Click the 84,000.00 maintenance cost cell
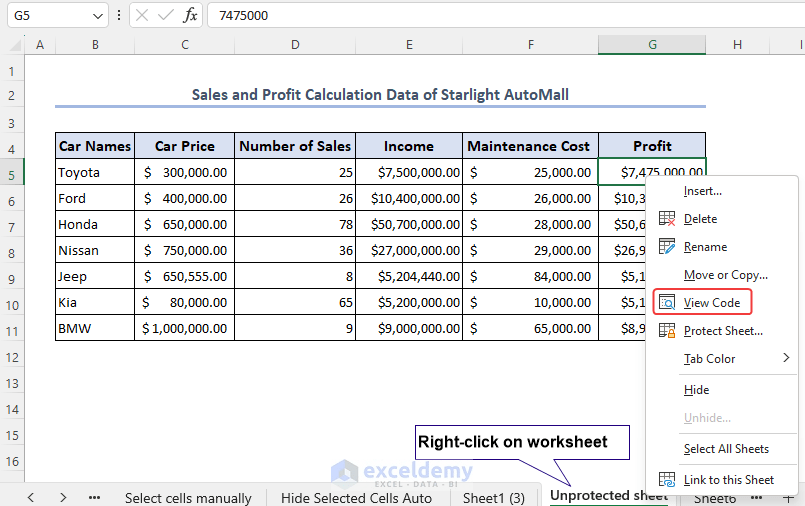The height and width of the screenshot is (506, 805). coord(530,276)
